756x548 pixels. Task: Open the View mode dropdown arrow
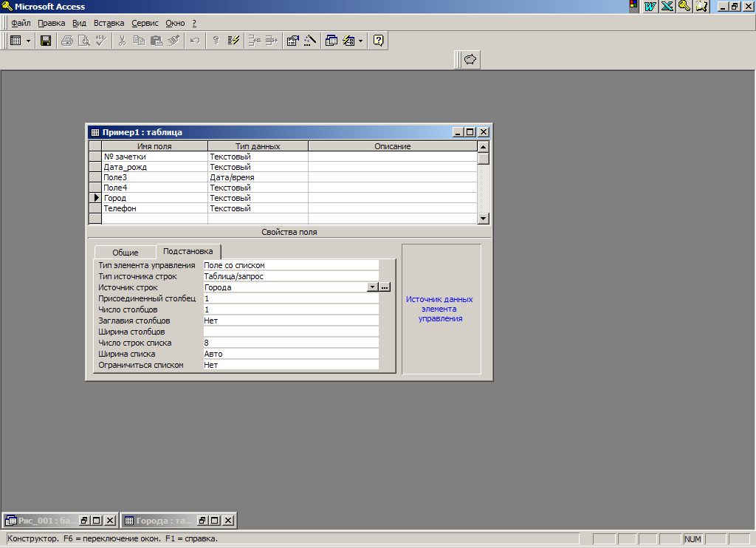[28, 41]
